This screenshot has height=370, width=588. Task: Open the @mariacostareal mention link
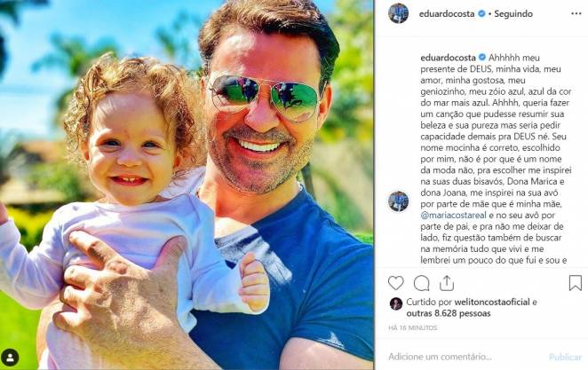click(x=453, y=216)
